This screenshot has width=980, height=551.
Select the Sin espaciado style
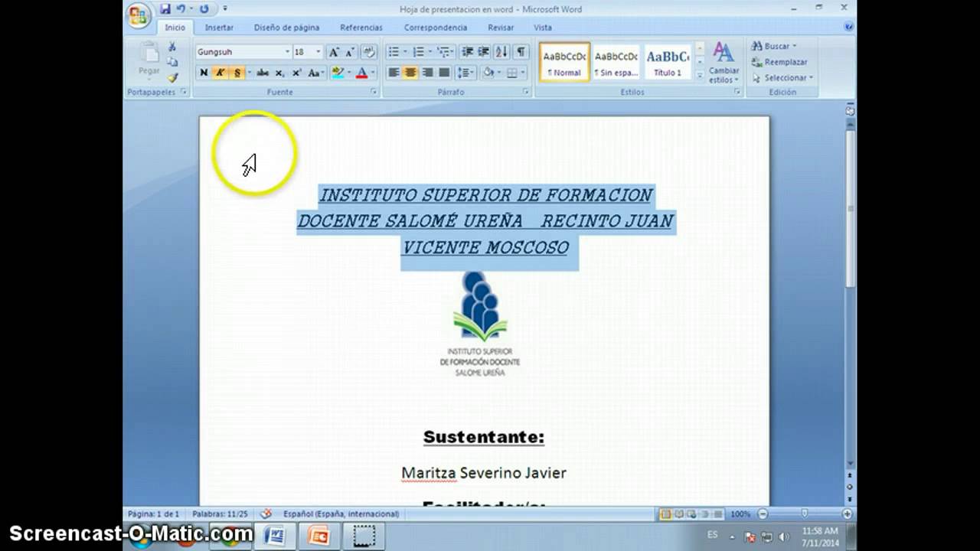click(x=616, y=61)
